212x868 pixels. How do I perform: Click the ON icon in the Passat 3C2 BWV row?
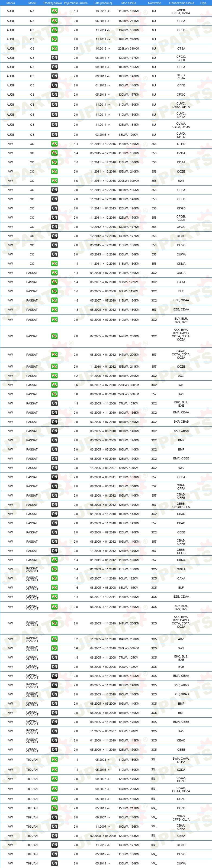coord(54,468)
